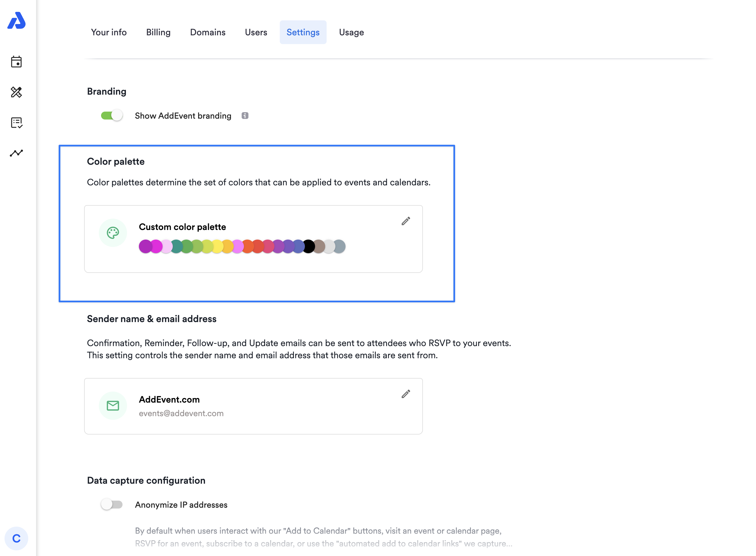This screenshot has height=556, width=756.
Task: Click the AddEvent.com sender name
Action: tap(169, 399)
